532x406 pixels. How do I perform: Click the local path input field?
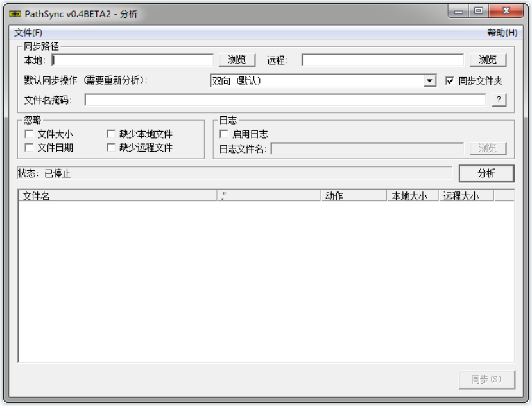133,60
